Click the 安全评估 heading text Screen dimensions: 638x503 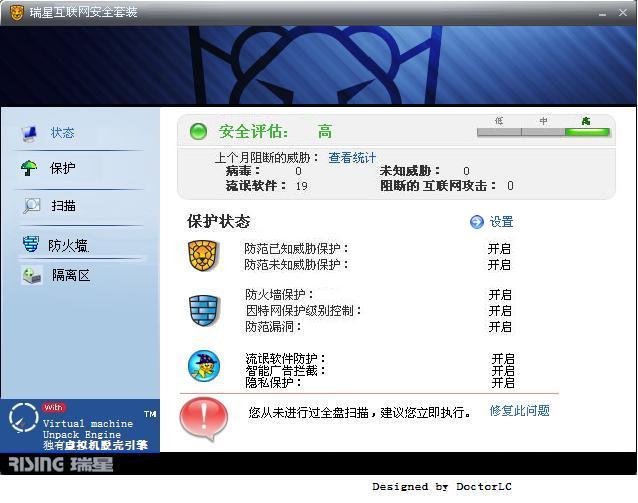pyautogui.click(x=253, y=131)
